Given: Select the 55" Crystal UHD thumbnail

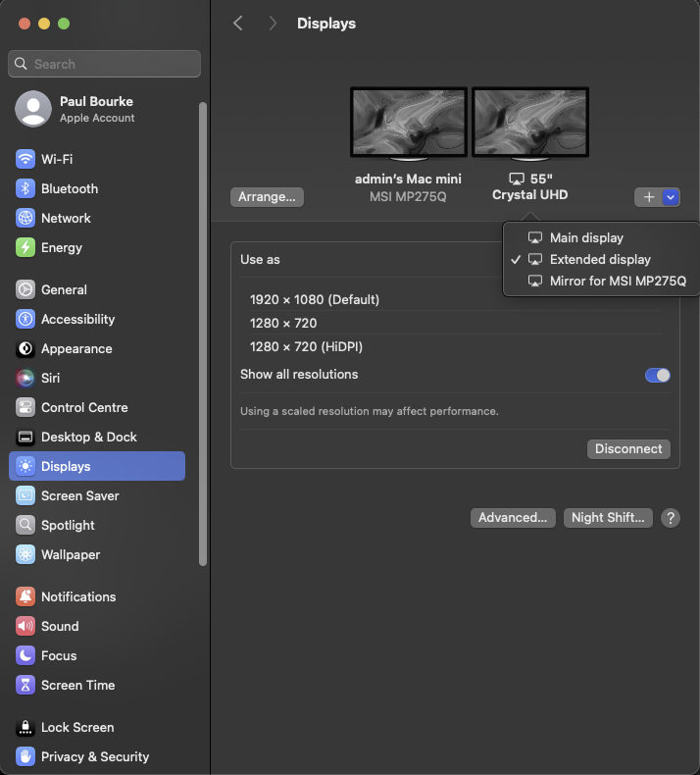Looking at the screenshot, I should coord(530,122).
